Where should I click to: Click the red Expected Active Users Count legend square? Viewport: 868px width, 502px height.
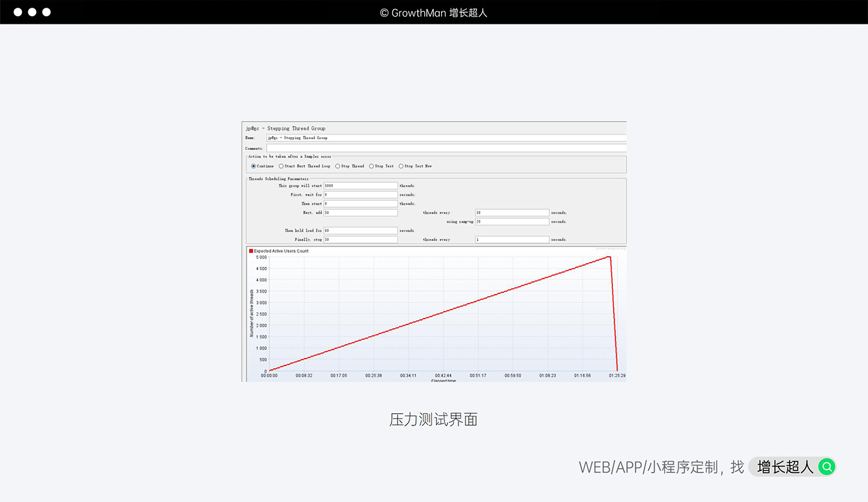(x=251, y=251)
